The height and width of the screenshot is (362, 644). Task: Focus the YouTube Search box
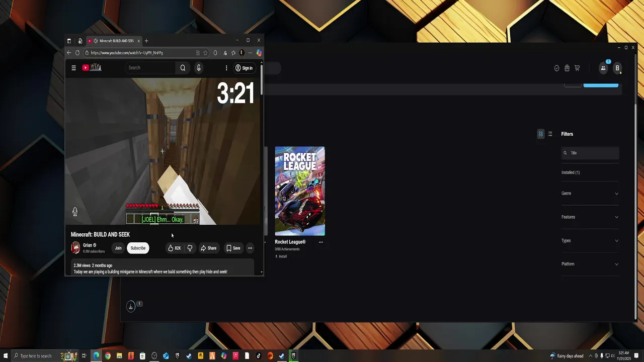point(150,68)
